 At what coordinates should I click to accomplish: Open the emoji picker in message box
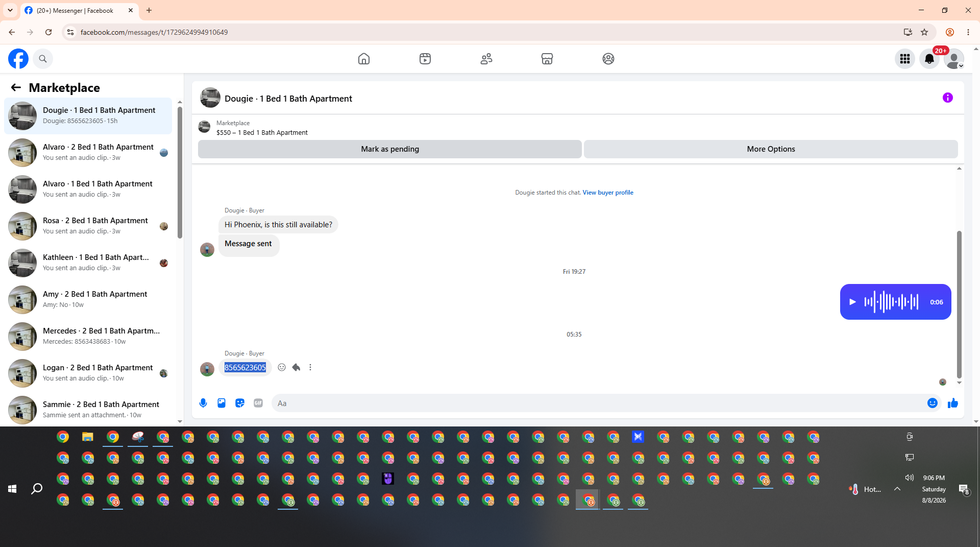click(x=933, y=403)
